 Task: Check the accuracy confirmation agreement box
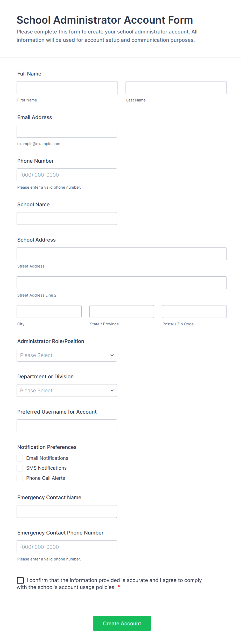[x=20, y=580]
